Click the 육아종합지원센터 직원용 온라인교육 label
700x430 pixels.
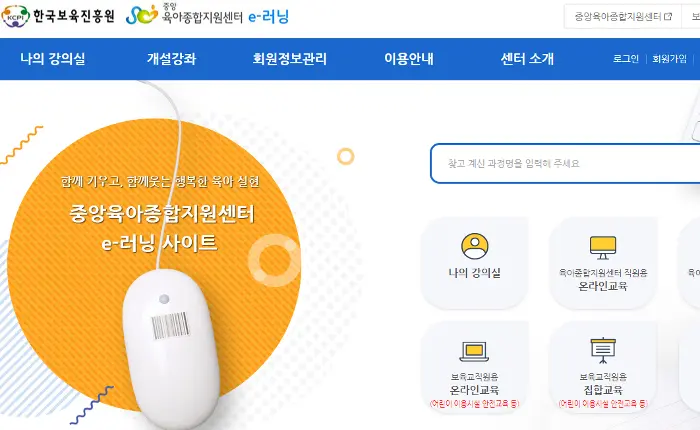click(x=603, y=280)
